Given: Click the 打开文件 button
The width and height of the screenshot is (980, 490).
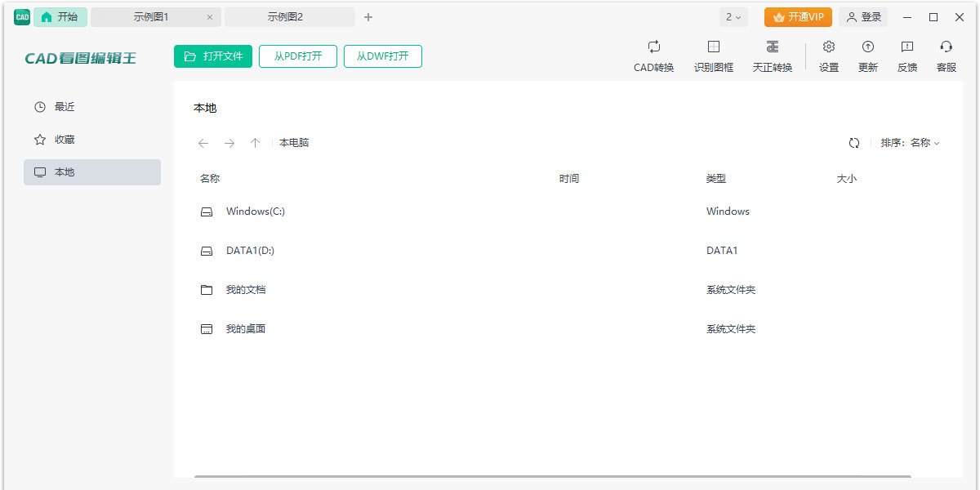Looking at the screenshot, I should click(x=213, y=56).
